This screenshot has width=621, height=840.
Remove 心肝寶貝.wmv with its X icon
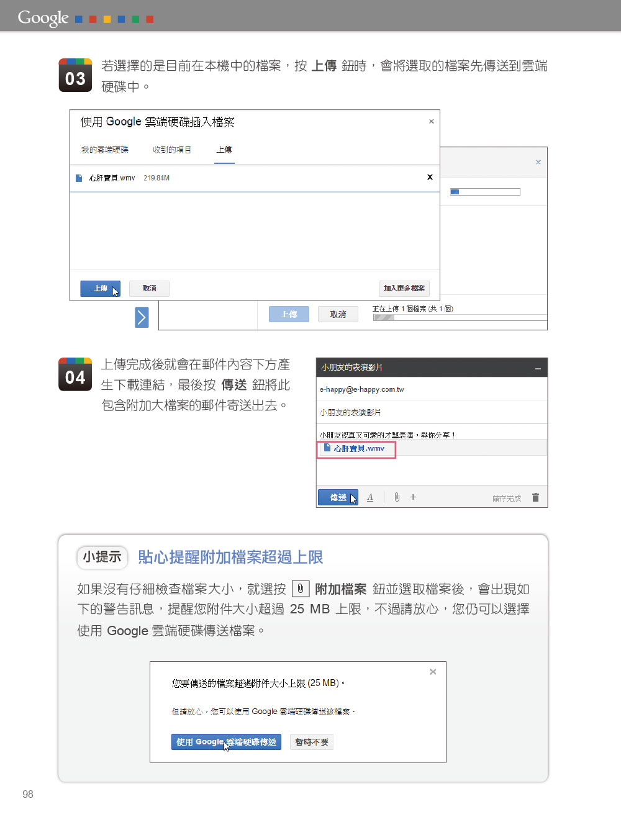coord(430,178)
